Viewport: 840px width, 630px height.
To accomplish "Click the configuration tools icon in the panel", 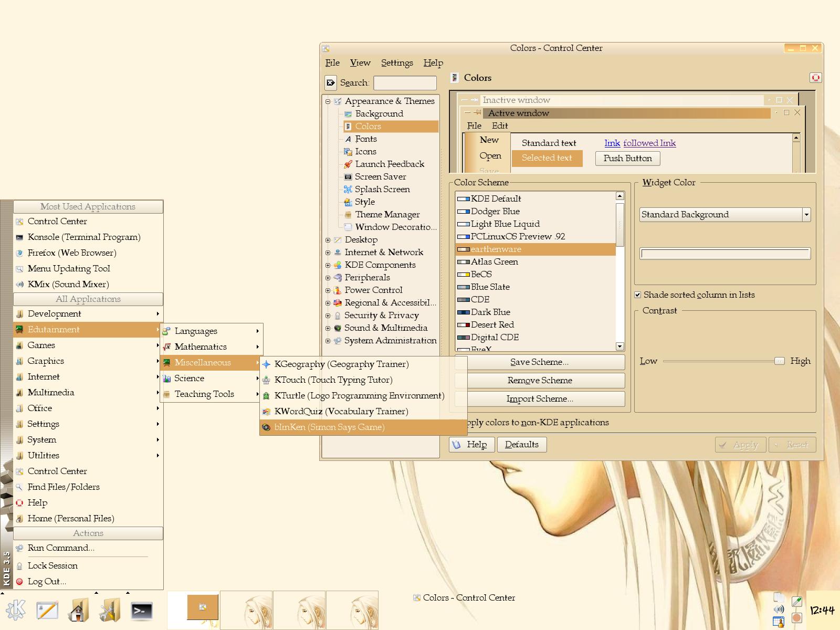I will tap(110, 611).
